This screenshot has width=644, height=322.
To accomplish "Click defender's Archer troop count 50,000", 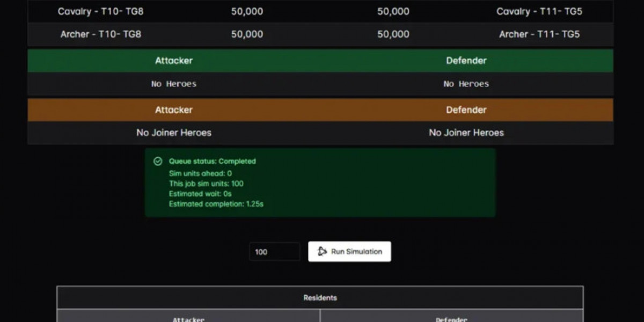I will [x=393, y=34].
